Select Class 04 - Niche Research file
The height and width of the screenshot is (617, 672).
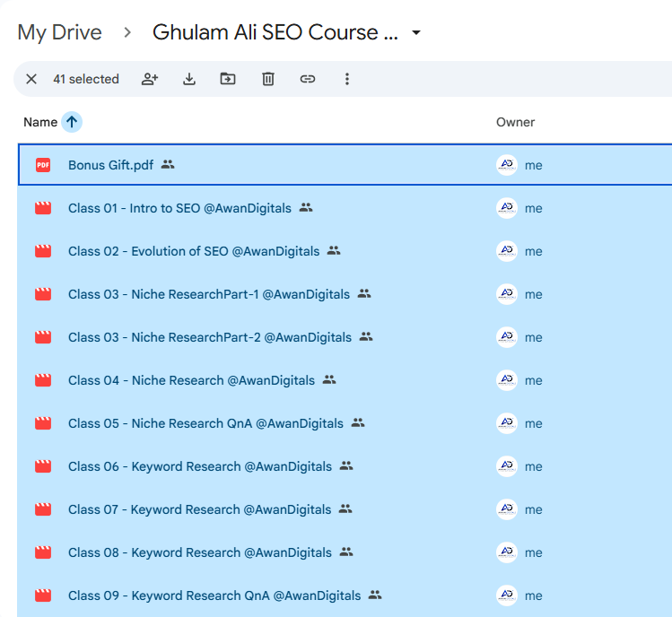[x=192, y=380]
